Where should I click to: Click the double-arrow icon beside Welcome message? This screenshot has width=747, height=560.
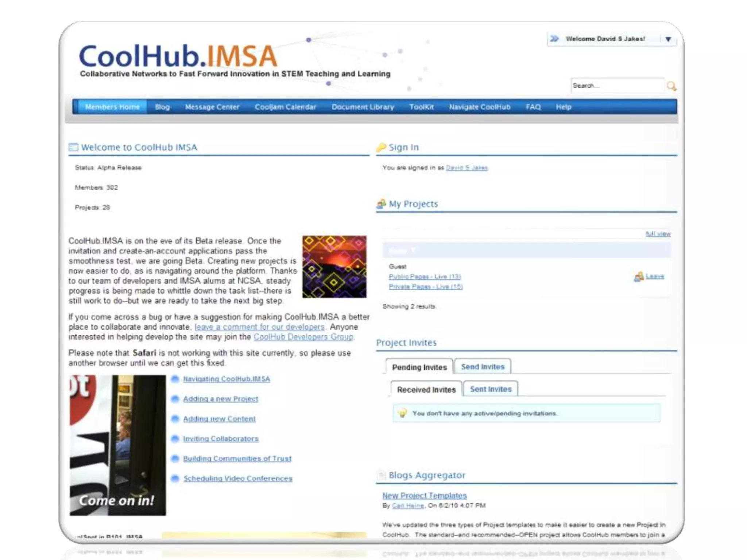554,39
